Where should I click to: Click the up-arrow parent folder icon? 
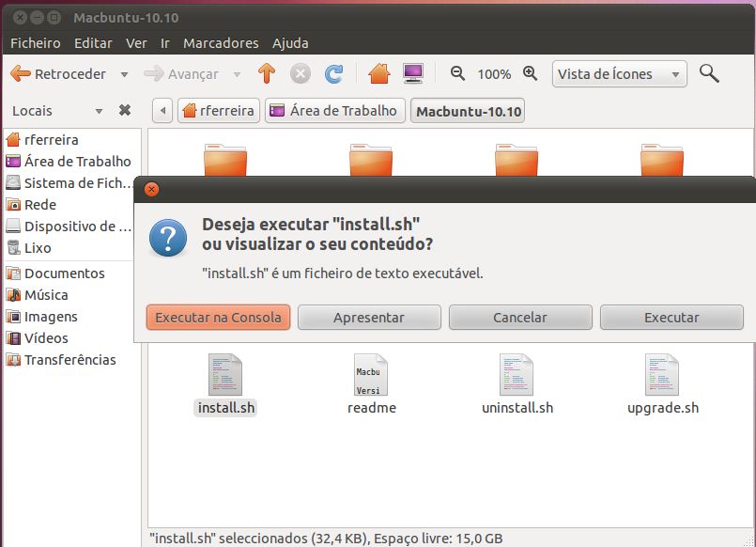click(x=267, y=73)
